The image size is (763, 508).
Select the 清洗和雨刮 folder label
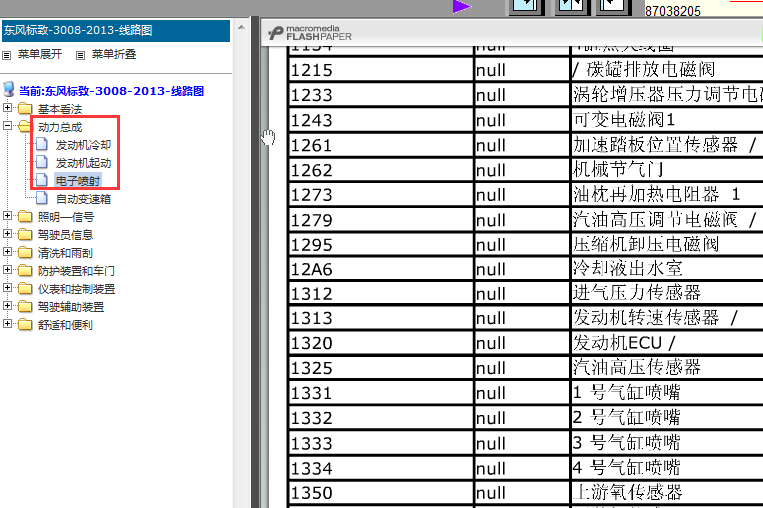pyautogui.click(x=65, y=253)
